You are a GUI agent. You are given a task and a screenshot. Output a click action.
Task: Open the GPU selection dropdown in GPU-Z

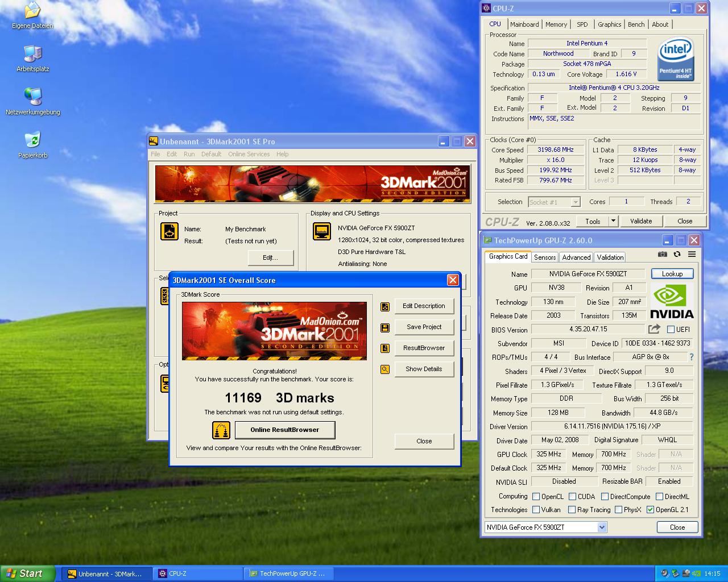coord(602,527)
